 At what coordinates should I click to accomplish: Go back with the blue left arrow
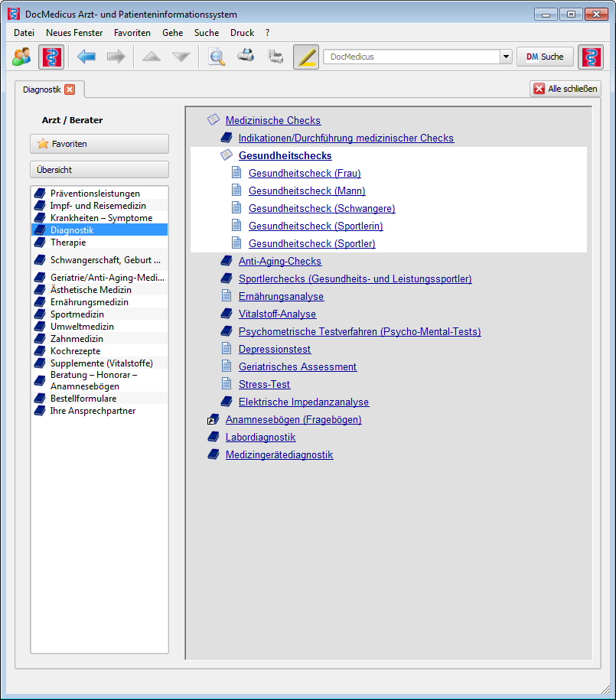[x=86, y=57]
